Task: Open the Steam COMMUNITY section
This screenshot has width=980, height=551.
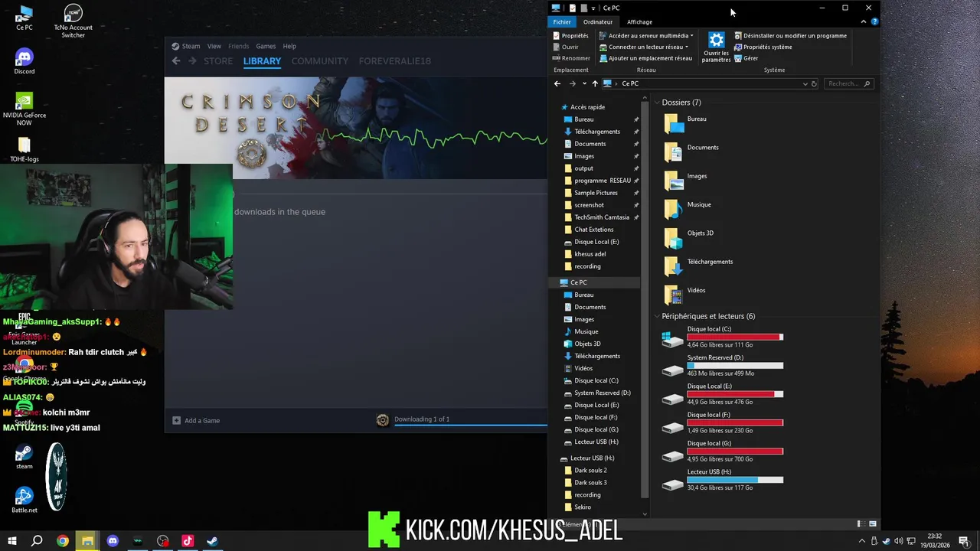Action: [320, 61]
